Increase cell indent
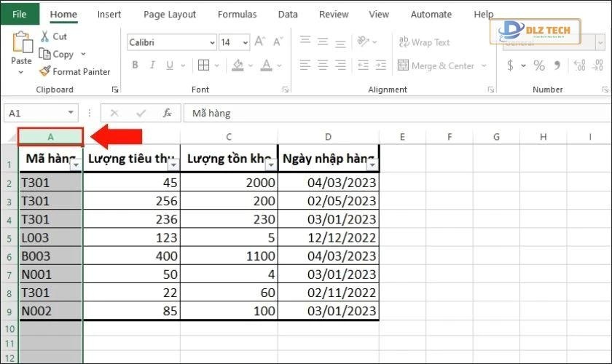This screenshot has width=612, height=364. pos(380,65)
